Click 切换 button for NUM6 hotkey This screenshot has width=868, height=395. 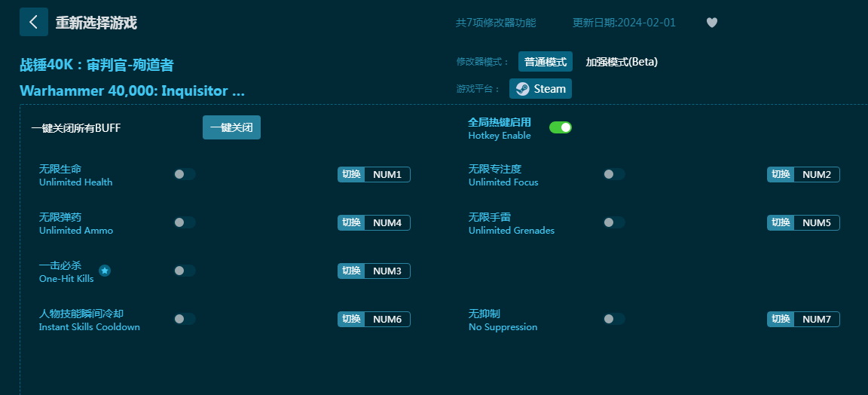[x=351, y=319]
